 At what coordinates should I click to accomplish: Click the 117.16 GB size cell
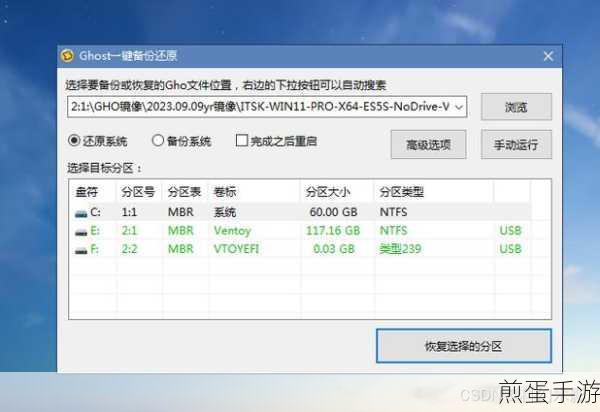333,231
